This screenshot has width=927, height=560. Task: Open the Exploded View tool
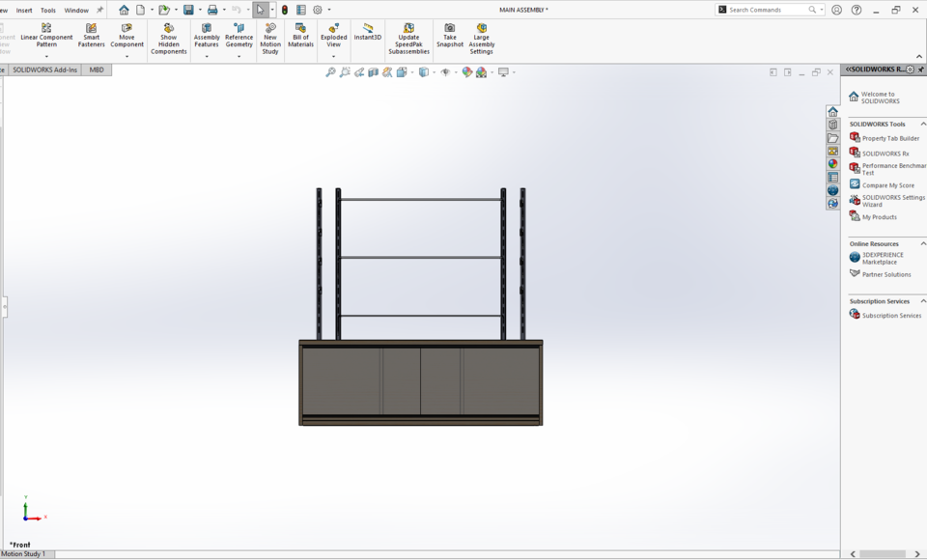333,37
